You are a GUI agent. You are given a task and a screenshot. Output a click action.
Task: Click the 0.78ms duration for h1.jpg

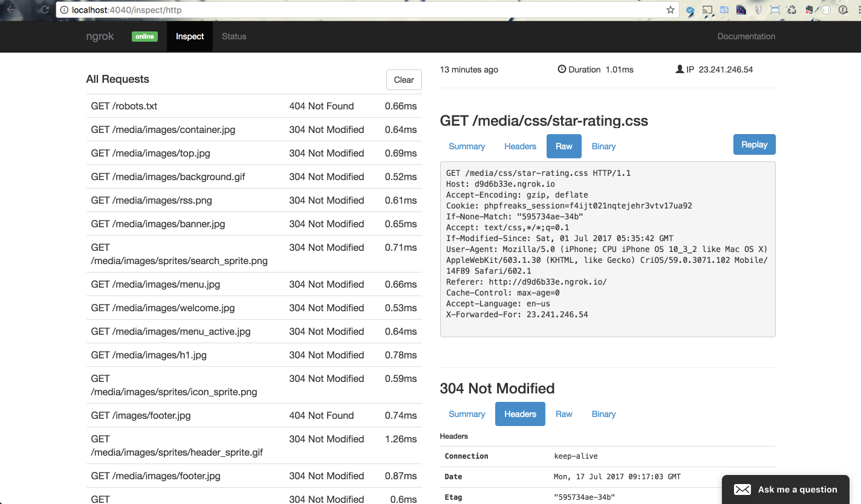pyautogui.click(x=401, y=355)
